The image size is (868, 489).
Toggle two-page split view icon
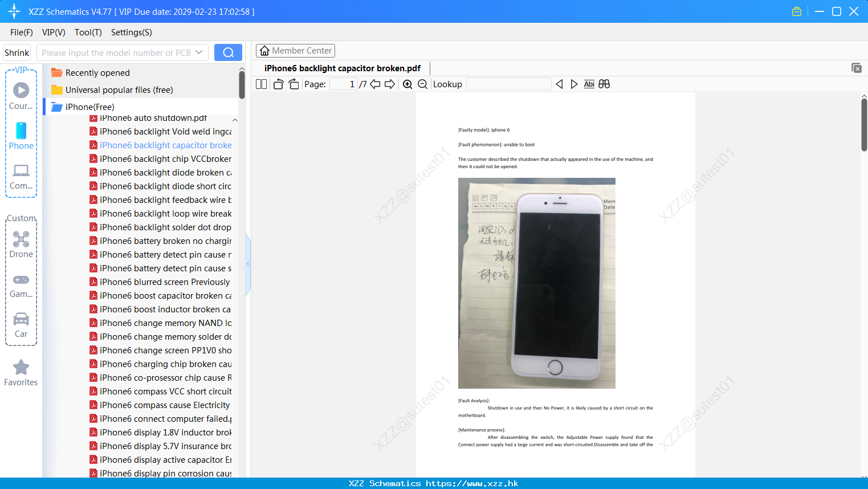[x=262, y=84]
